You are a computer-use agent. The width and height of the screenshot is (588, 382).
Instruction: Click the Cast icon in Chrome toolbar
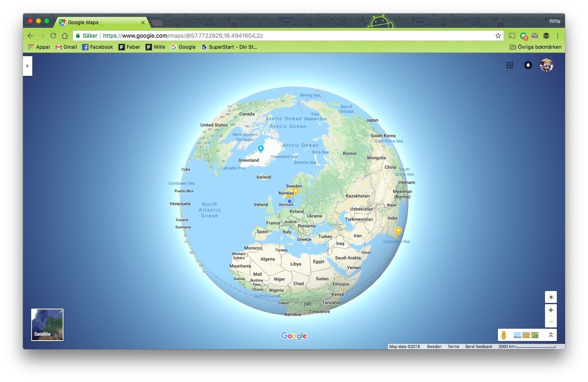pos(511,35)
